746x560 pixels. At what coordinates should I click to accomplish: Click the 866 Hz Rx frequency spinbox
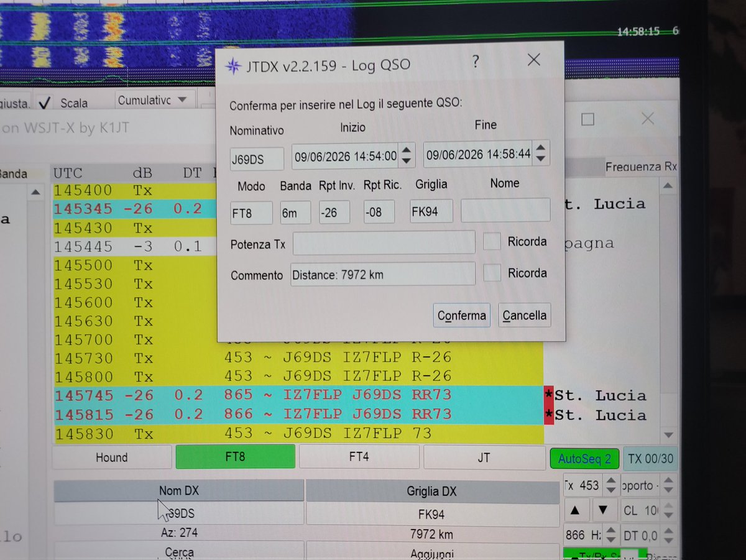point(591,535)
